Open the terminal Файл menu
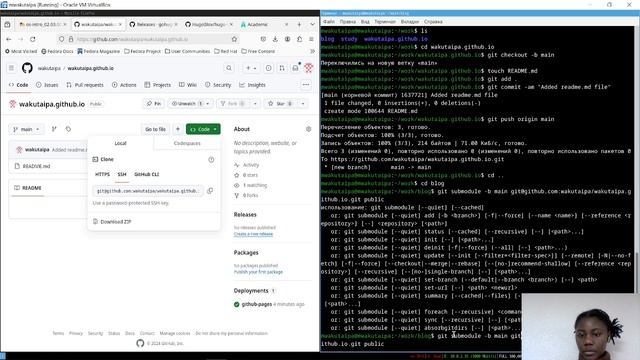640x360 pixels. (x=329, y=22)
